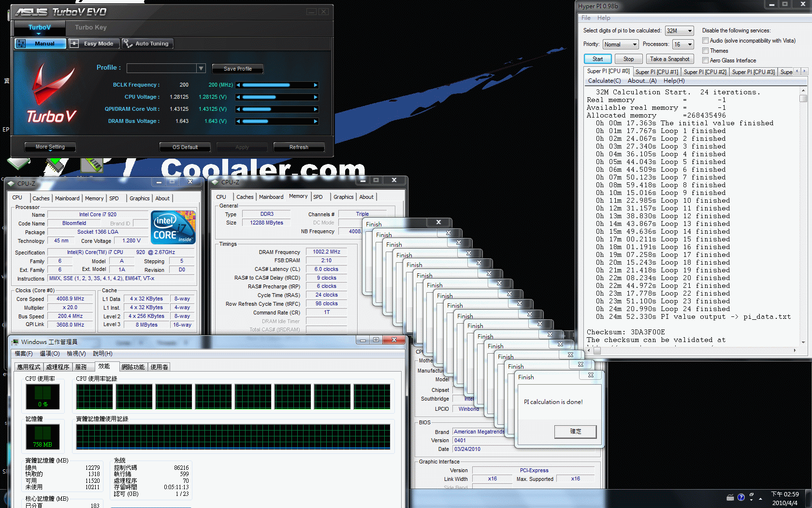The height and width of the screenshot is (508, 812).
Task: Open the Calculate(C) menu in Hyper PI
Action: pyautogui.click(x=604, y=81)
